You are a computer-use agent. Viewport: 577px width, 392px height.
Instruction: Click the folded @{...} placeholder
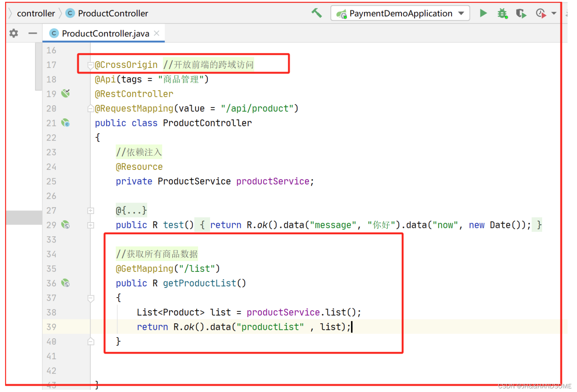(x=131, y=210)
